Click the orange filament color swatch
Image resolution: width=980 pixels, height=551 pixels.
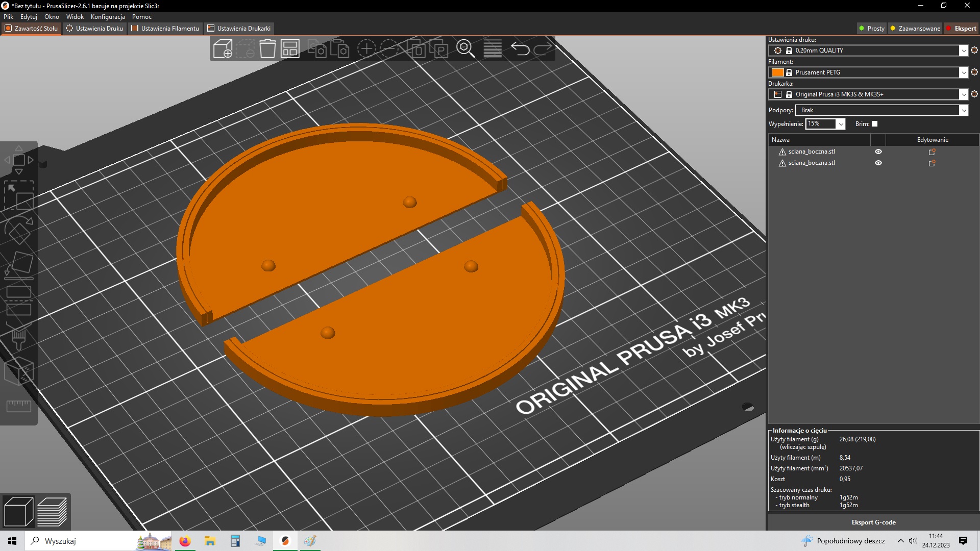point(777,72)
